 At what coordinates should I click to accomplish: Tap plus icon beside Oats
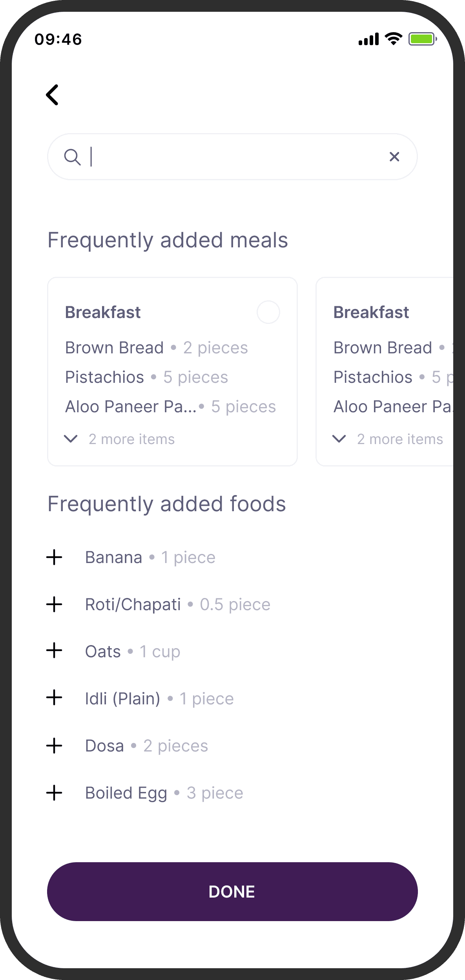point(54,651)
